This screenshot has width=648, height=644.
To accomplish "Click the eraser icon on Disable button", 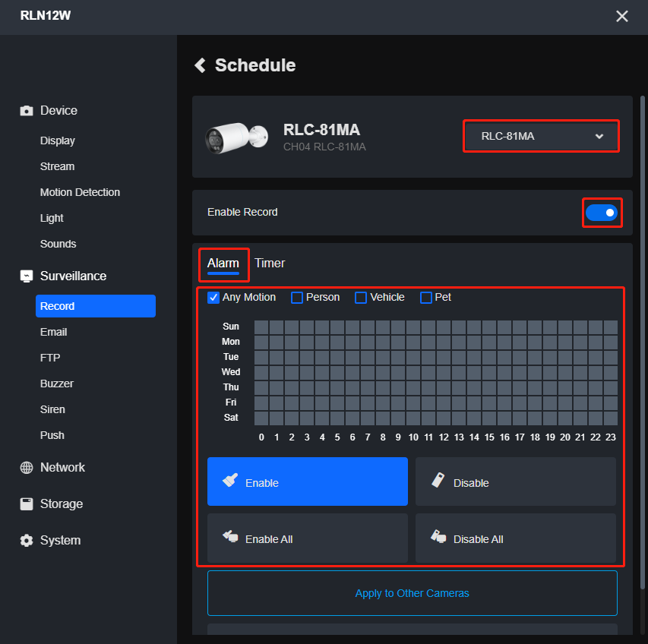I will point(438,480).
